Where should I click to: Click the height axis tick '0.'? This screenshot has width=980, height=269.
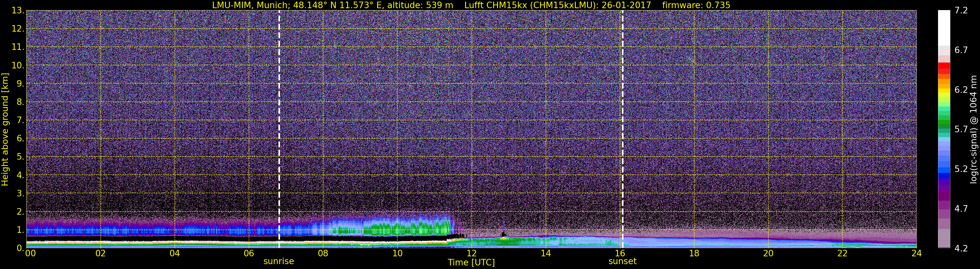[20, 248]
